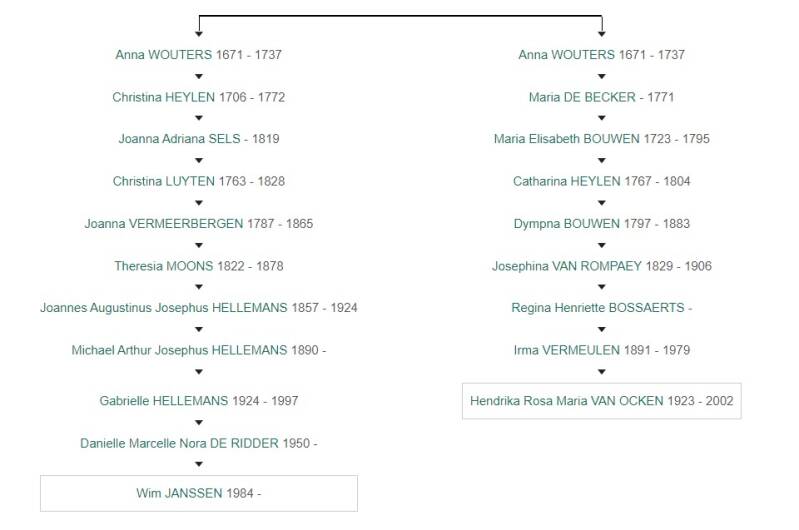Click Maria Elisabeth BOUWEN link
Image resolution: width=799 pixels, height=530 pixels.
(x=601, y=139)
